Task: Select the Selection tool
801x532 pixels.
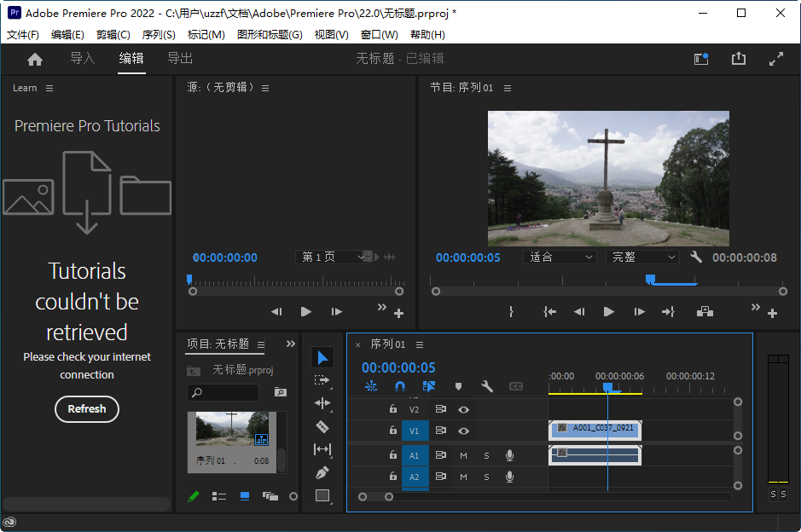Action: [322, 357]
